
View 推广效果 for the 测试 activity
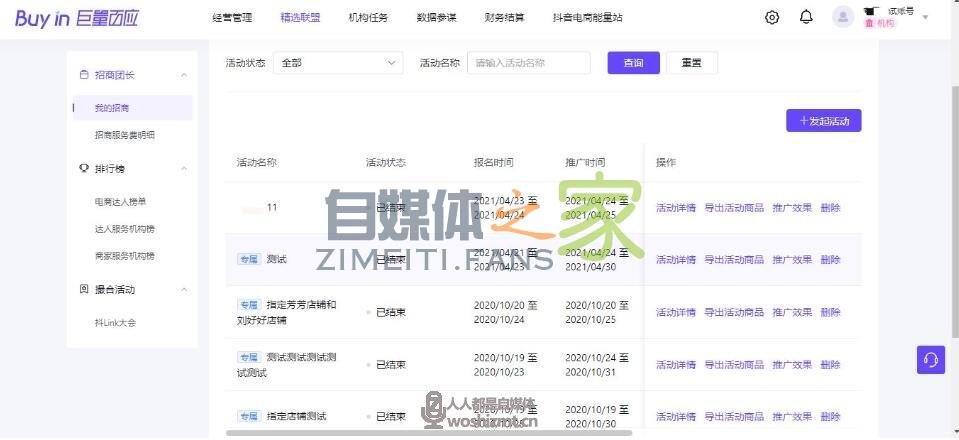click(792, 259)
